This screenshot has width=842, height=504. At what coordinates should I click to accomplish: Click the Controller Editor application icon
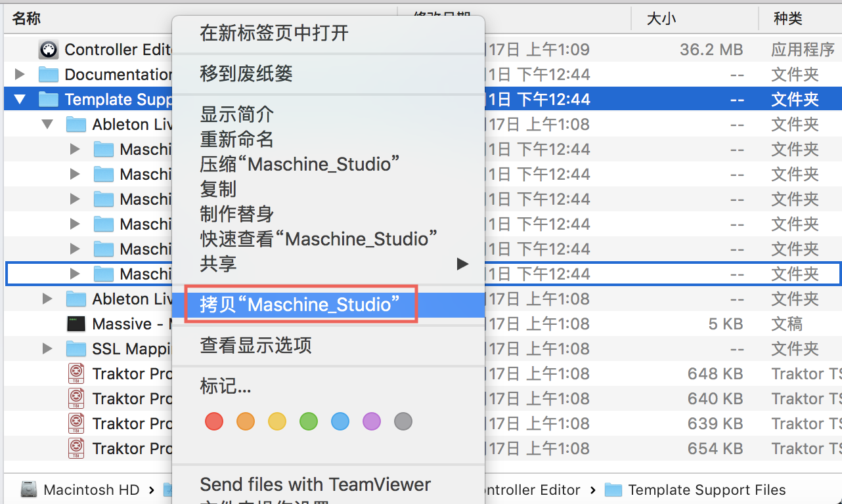pyautogui.click(x=49, y=49)
